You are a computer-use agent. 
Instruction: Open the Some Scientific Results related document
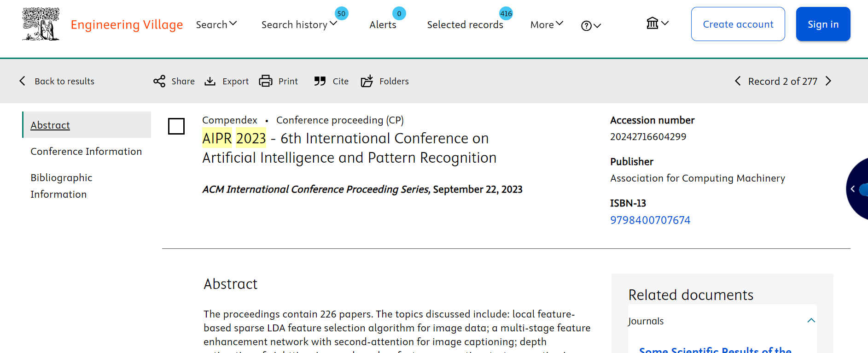point(715,349)
